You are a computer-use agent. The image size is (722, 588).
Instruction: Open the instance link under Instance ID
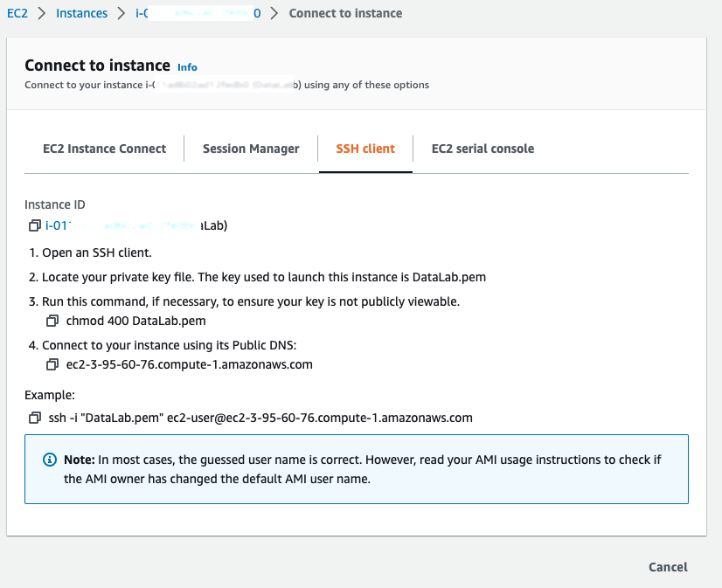pos(135,226)
